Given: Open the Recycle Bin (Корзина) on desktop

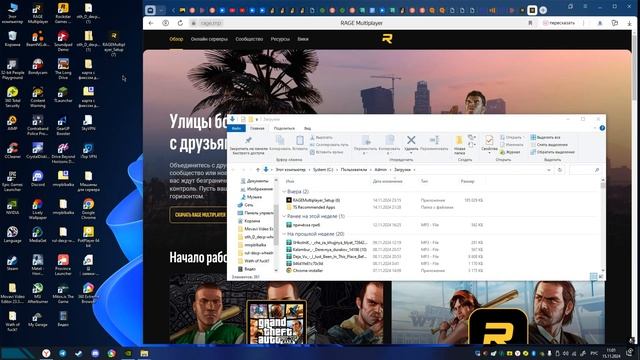Looking at the screenshot, I should click(12, 39).
